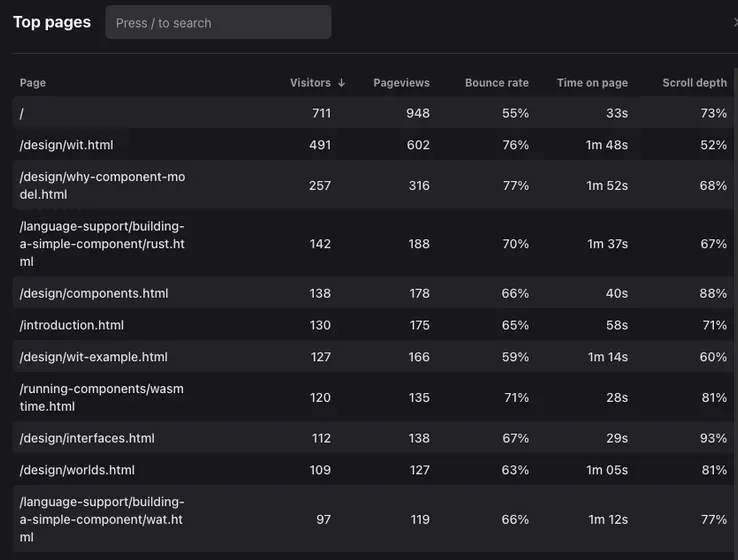
Task: Click the descending arrow next to Visitors
Action: coord(341,83)
